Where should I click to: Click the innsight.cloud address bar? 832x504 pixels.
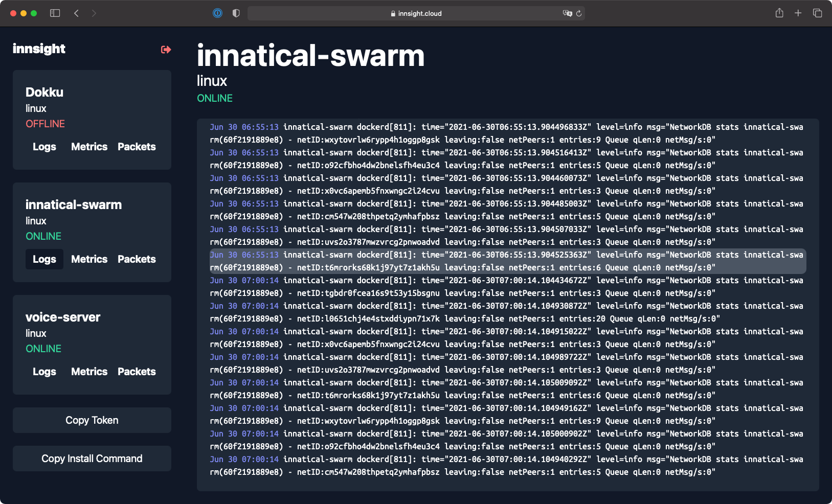pyautogui.click(x=416, y=13)
